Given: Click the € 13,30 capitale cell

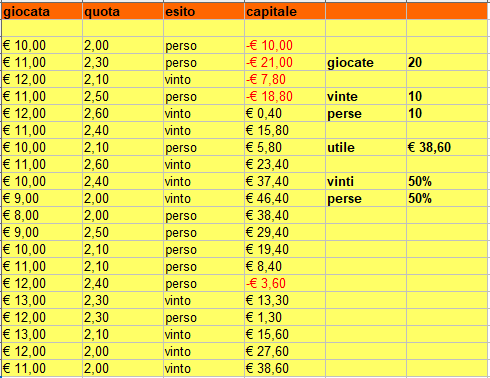Looking at the screenshot, I should [x=285, y=300].
